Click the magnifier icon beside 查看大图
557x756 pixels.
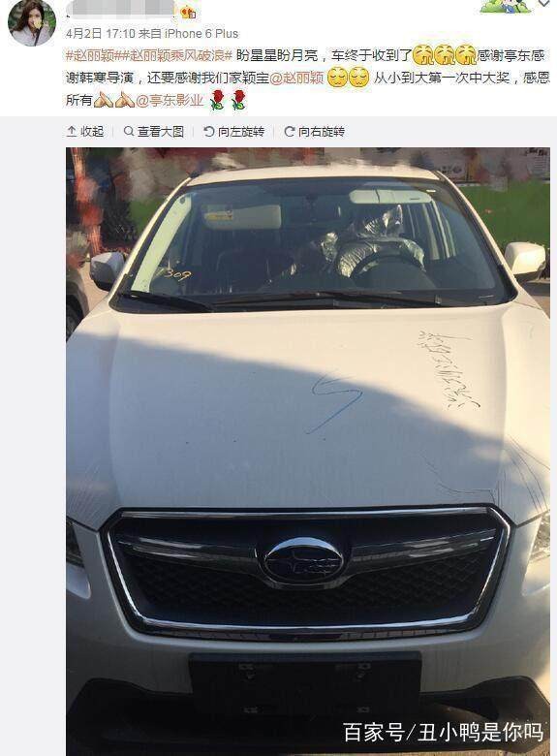129,131
